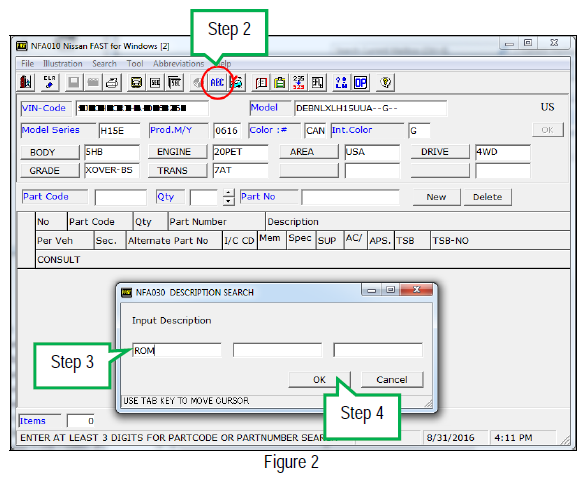Click the help lightbulb question icon
The height and width of the screenshot is (482, 586).
pyautogui.click(x=386, y=82)
